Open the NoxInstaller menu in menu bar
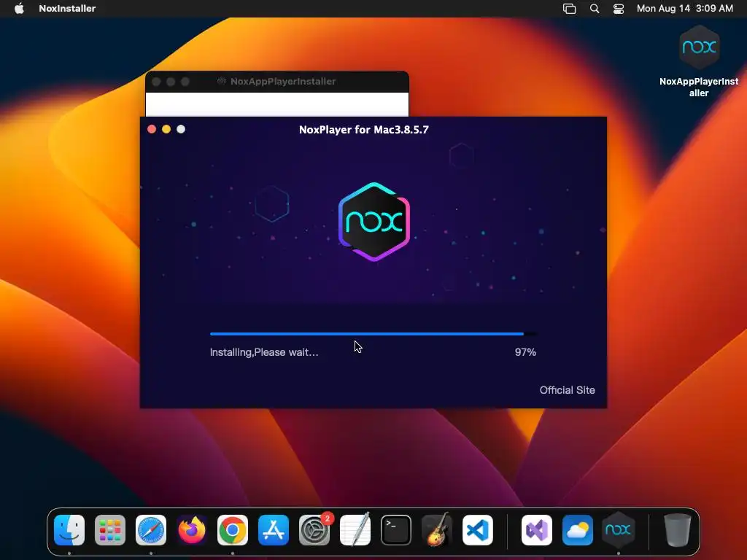The width and height of the screenshot is (747, 560). (x=67, y=8)
